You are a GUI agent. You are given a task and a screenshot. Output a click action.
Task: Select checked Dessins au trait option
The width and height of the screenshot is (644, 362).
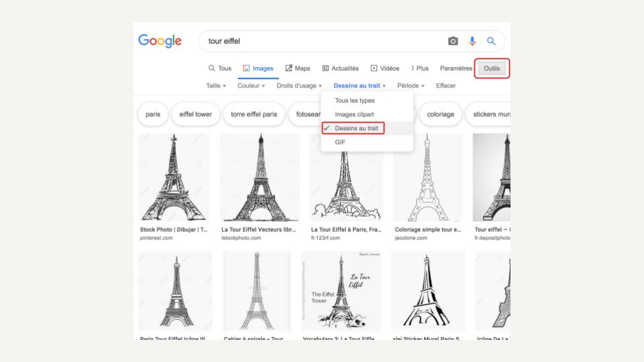coord(367,128)
